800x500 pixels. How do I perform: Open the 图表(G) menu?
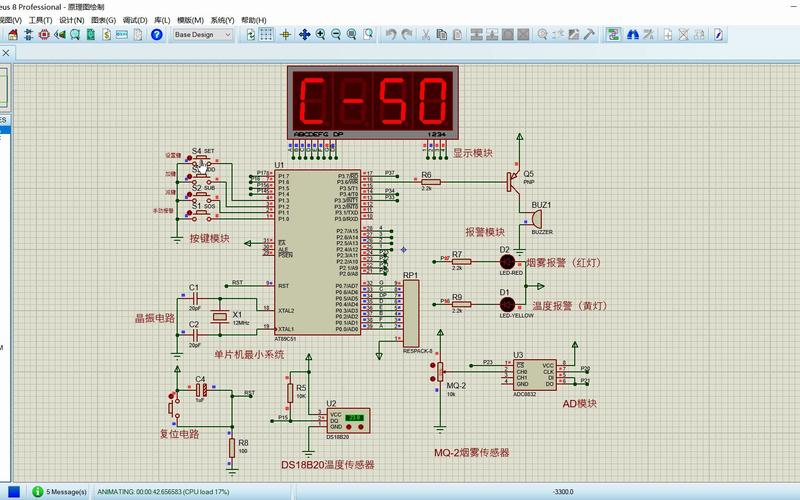pos(104,20)
